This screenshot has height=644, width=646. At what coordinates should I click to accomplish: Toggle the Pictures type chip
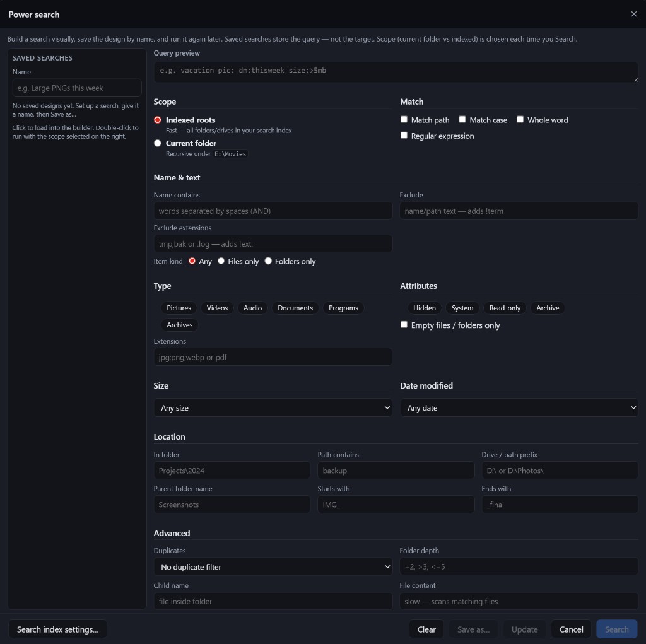tap(179, 308)
